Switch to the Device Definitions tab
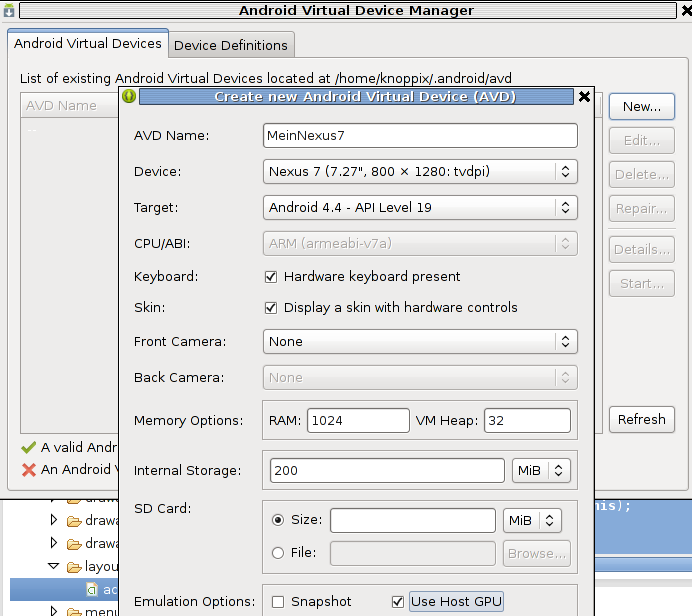 (x=231, y=45)
